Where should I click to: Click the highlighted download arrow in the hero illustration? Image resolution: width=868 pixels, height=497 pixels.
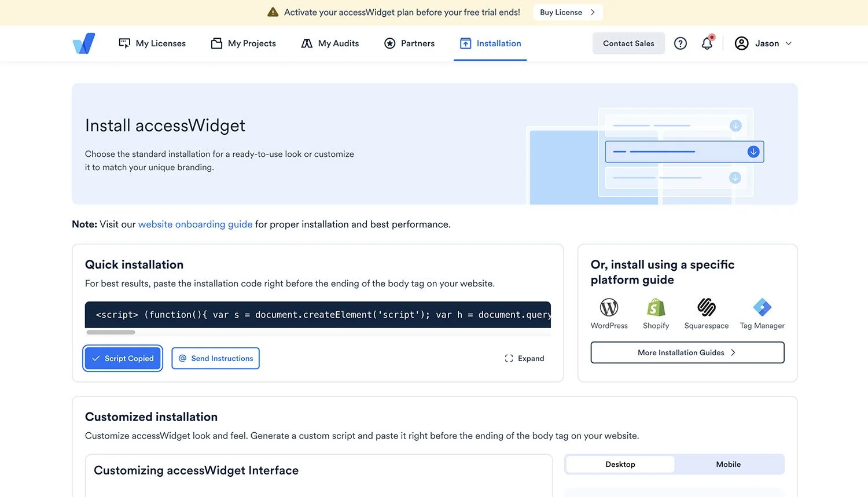point(753,152)
